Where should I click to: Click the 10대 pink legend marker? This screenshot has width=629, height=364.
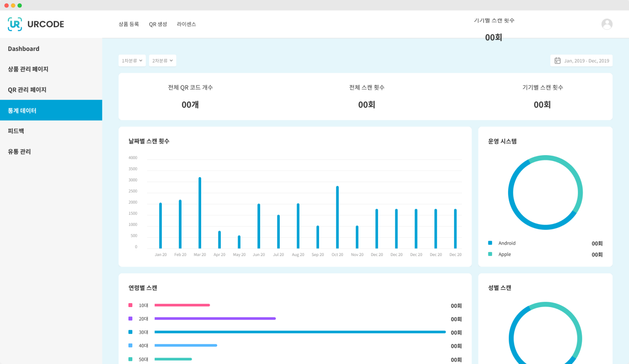coord(130,305)
